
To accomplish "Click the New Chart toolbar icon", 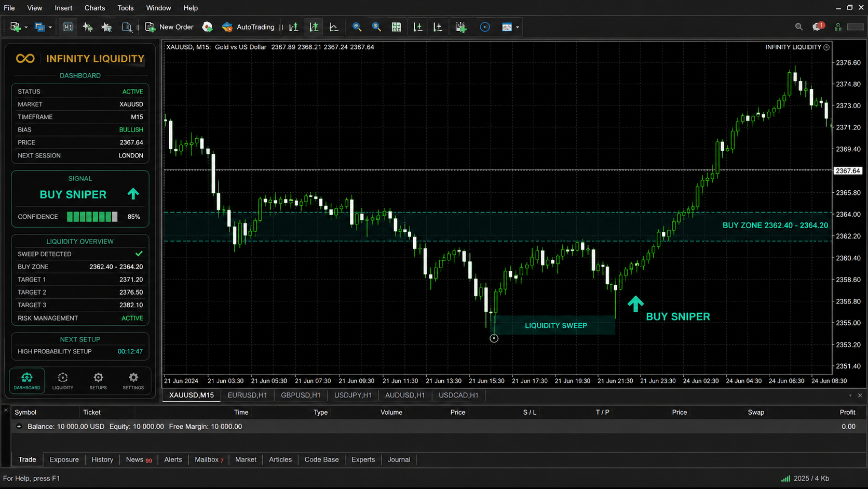I will point(15,27).
